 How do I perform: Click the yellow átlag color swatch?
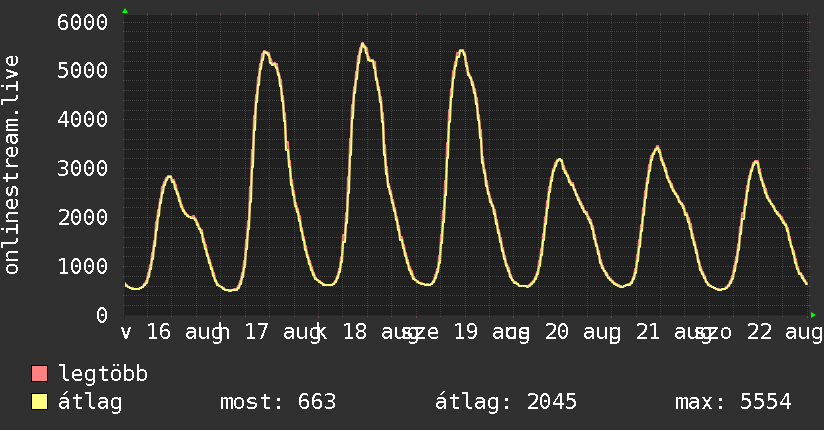click(x=39, y=402)
